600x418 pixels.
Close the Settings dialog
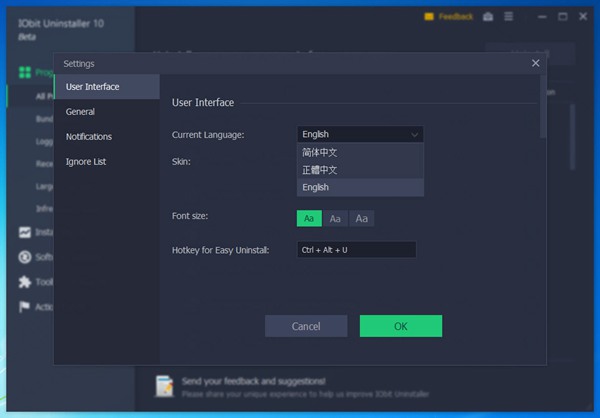click(x=535, y=63)
